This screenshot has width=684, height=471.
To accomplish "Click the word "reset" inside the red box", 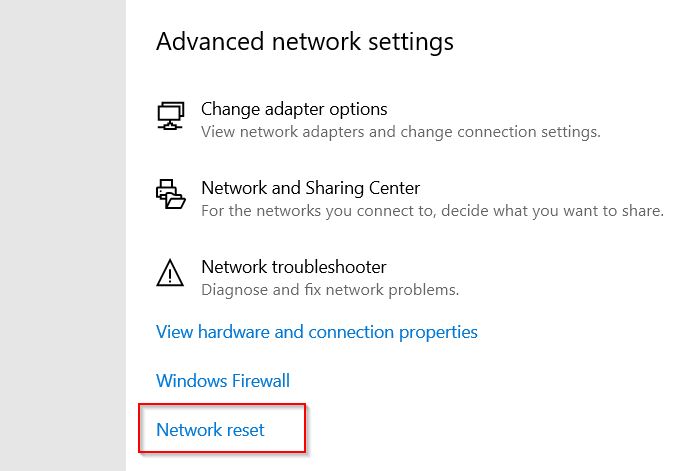I will (x=245, y=430).
